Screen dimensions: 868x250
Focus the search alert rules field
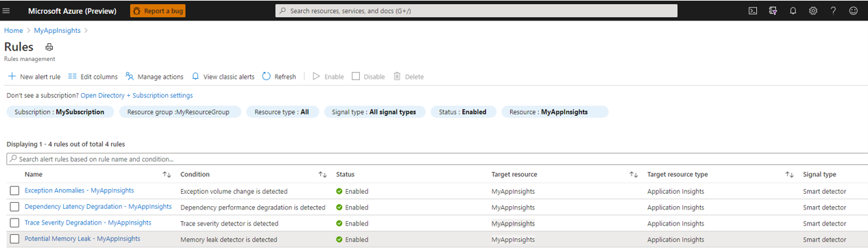436,159
